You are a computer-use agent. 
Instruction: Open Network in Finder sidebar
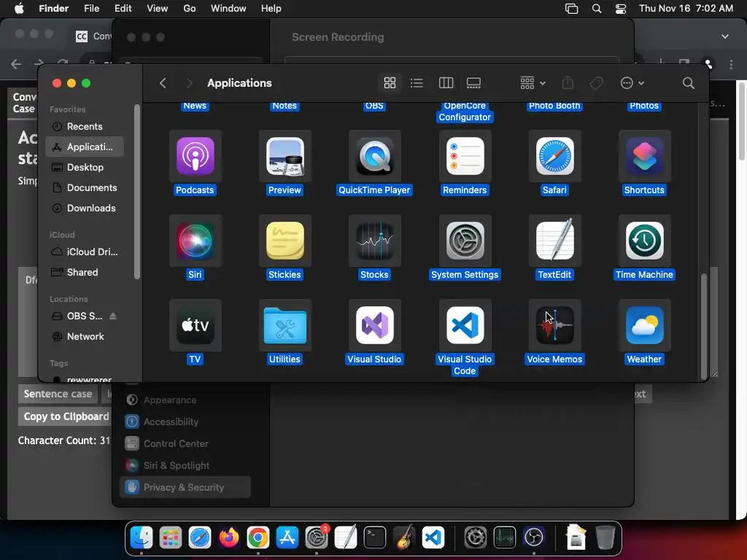tap(85, 336)
